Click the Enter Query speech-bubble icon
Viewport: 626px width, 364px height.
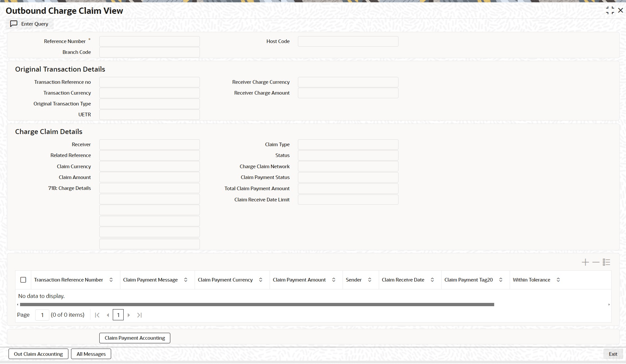(x=14, y=24)
